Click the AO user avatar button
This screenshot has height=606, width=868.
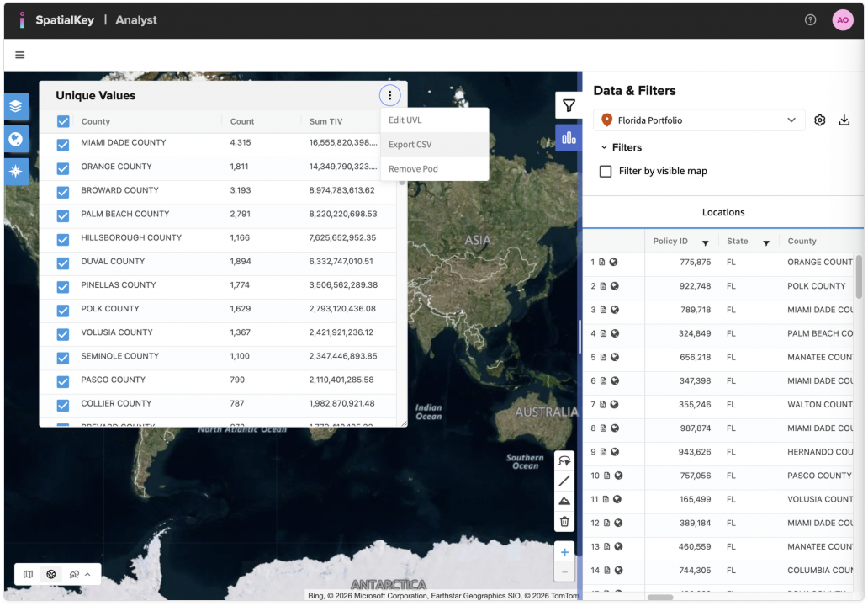tap(843, 20)
